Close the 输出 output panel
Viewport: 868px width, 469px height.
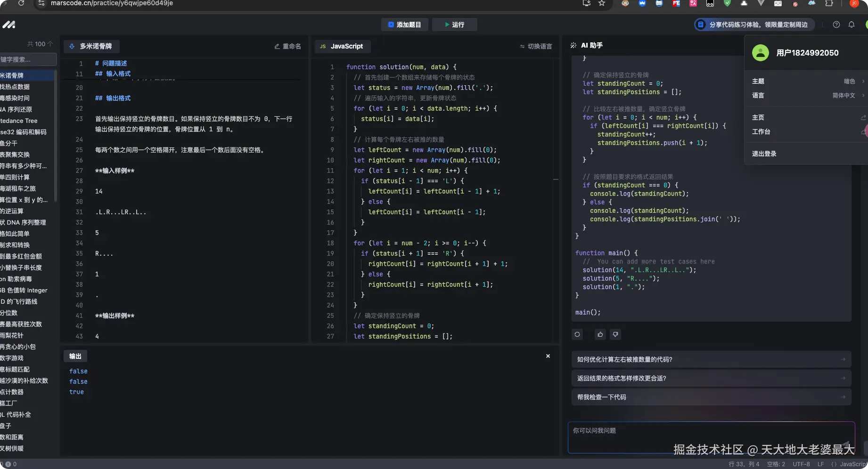548,356
